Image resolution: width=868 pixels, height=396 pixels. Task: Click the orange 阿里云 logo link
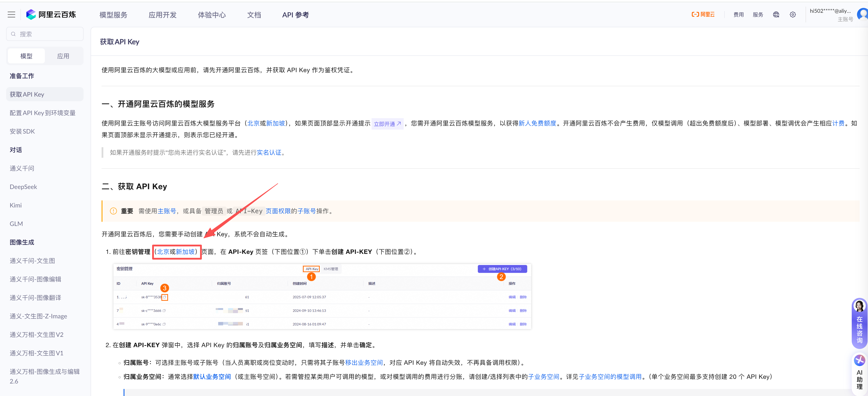(x=703, y=14)
